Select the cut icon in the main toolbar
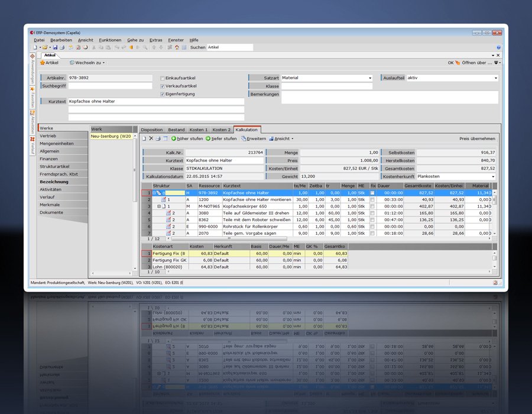Image resolution: width=532 pixels, height=414 pixels. click(95, 47)
